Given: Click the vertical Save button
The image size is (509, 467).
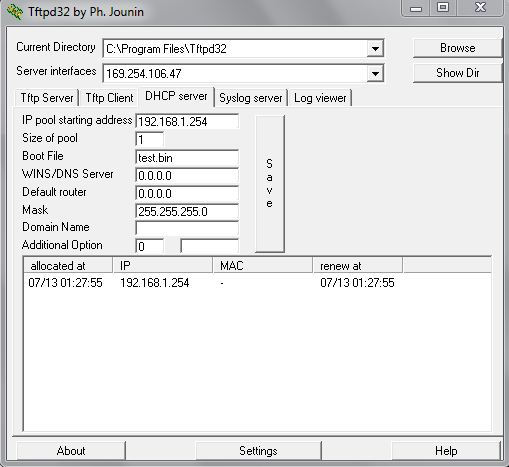Looking at the screenshot, I should 270,184.
